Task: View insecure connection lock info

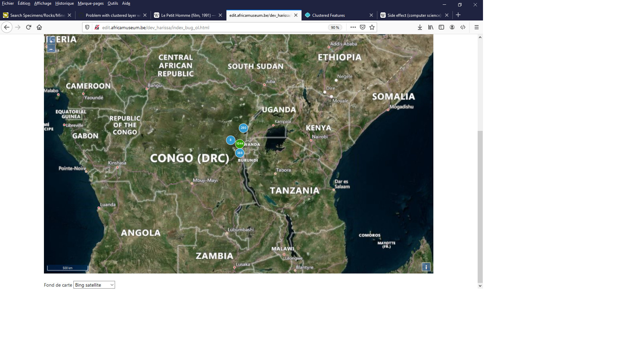Action: (x=97, y=27)
